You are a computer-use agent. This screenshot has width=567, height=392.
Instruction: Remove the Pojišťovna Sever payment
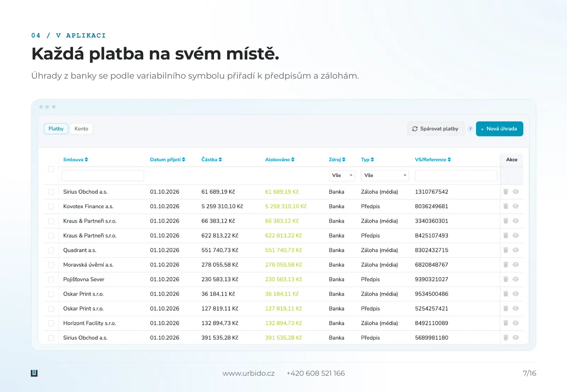[x=506, y=279]
